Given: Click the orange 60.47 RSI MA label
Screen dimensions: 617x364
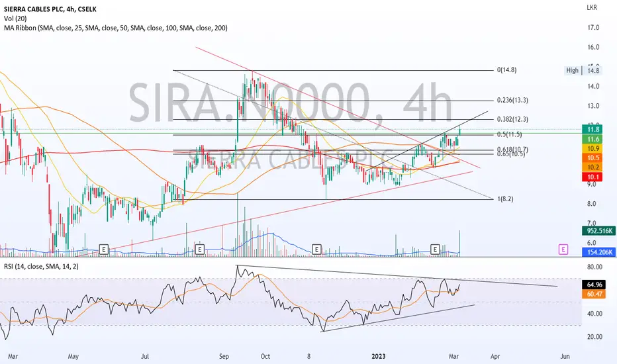Looking at the screenshot, I should pyautogui.click(x=594, y=294).
